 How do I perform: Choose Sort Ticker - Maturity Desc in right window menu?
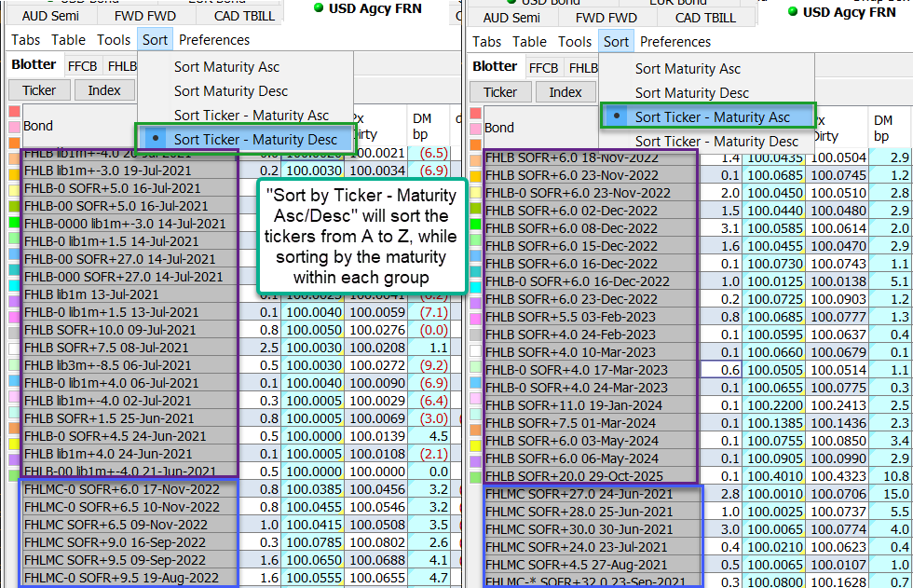[716, 141]
